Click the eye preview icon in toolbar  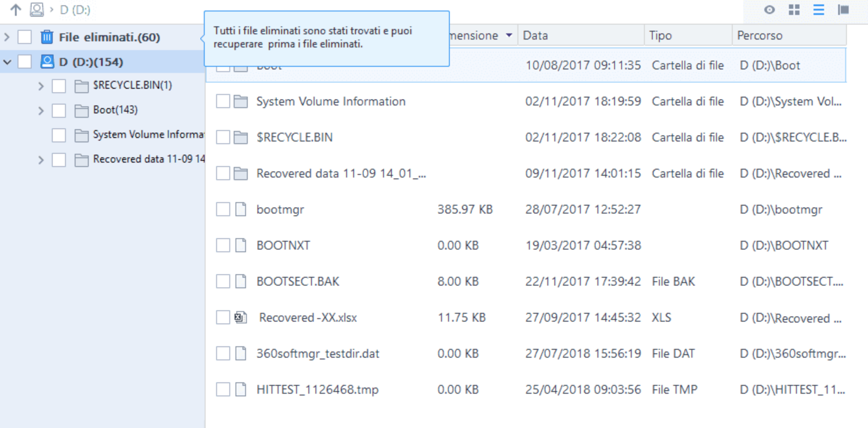[x=769, y=10]
